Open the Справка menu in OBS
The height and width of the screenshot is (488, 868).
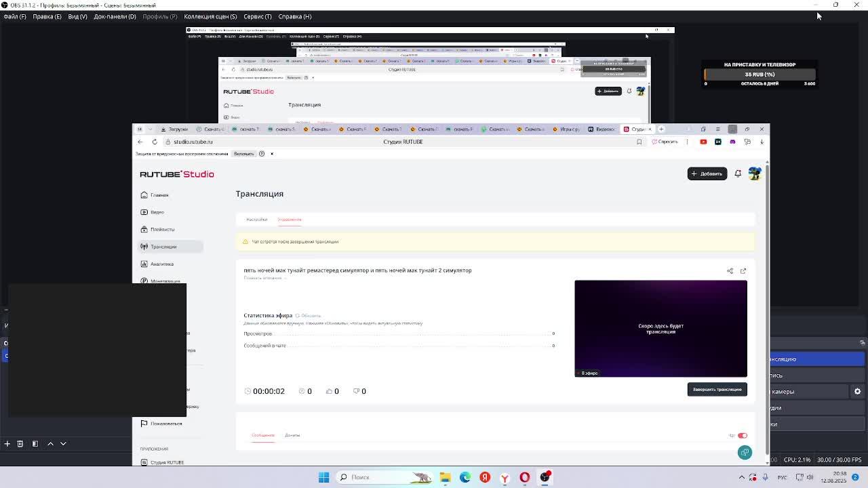295,16
